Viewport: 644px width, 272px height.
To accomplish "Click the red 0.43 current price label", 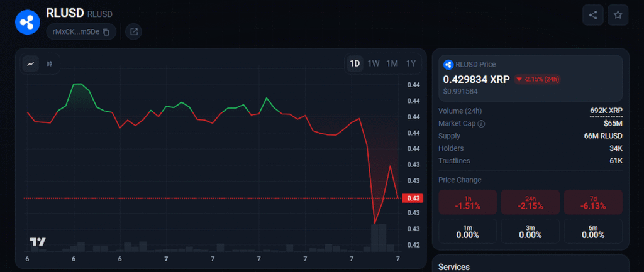I will 413,198.
